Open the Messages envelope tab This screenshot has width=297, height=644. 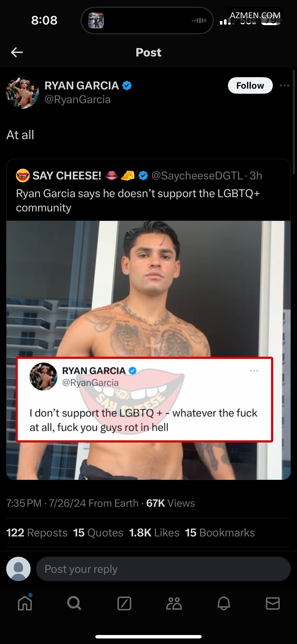coord(273,603)
